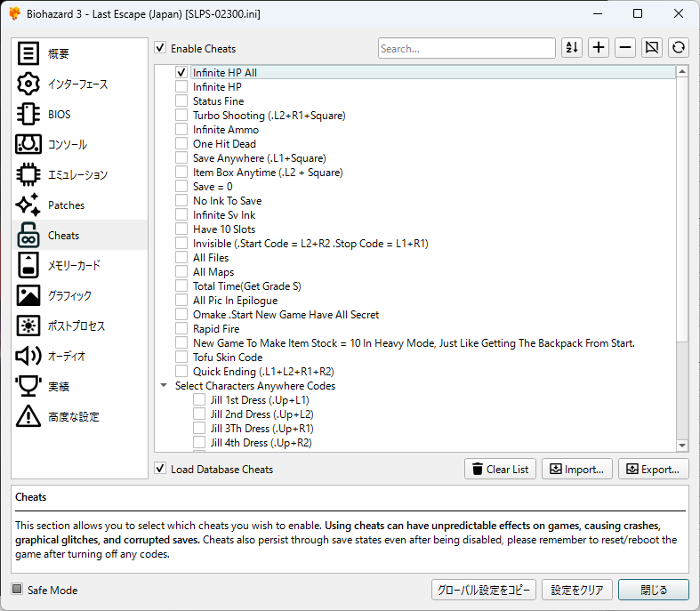Click the minus icon to remove cheat

(625, 48)
